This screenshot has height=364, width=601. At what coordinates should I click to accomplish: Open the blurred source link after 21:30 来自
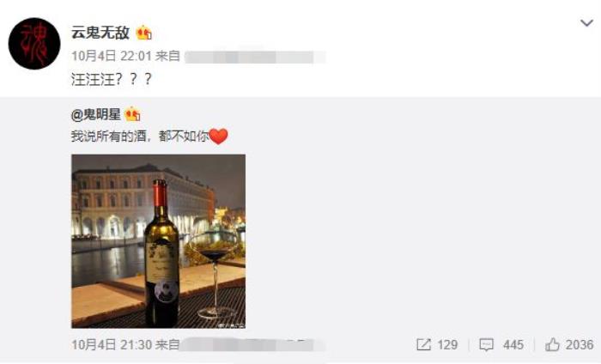click(252, 344)
